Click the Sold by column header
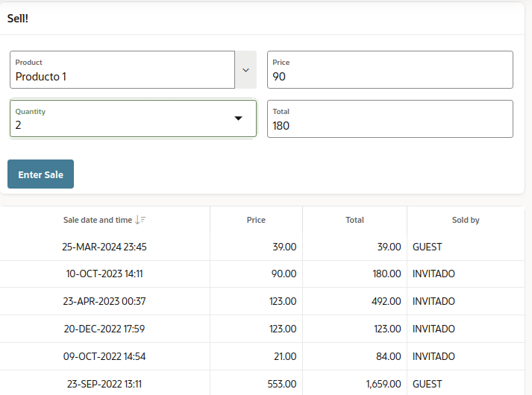 [466, 220]
